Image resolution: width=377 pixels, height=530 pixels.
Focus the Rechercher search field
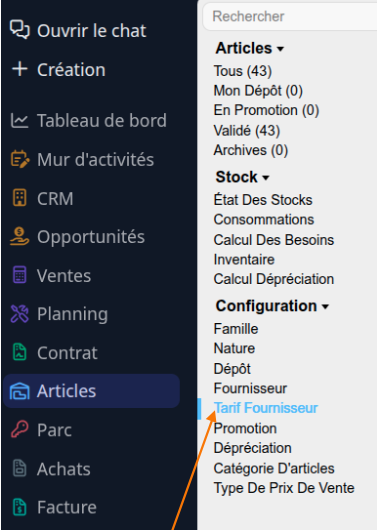pos(290,16)
